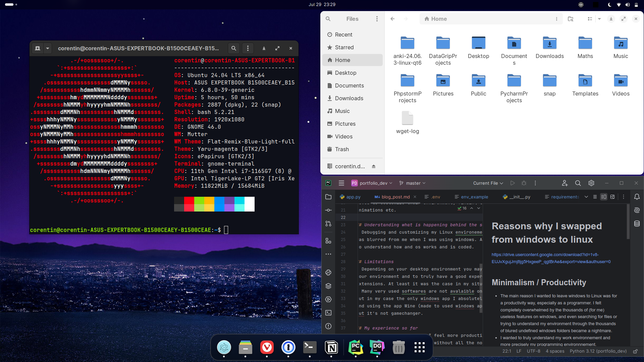Screen dimensions: 644x362
Task: Open the PycharmProjects folder in Files
Action: 514,88
